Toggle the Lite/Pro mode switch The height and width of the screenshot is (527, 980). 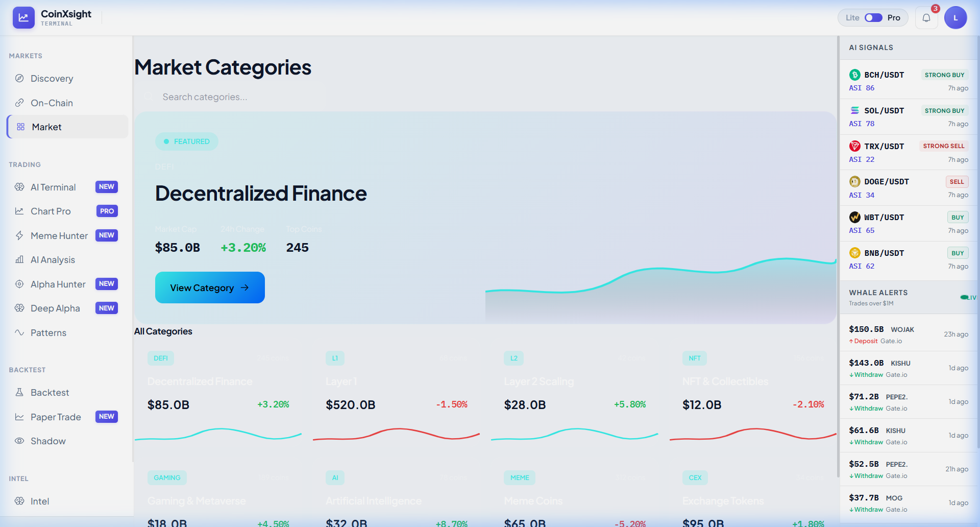tap(873, 18)
